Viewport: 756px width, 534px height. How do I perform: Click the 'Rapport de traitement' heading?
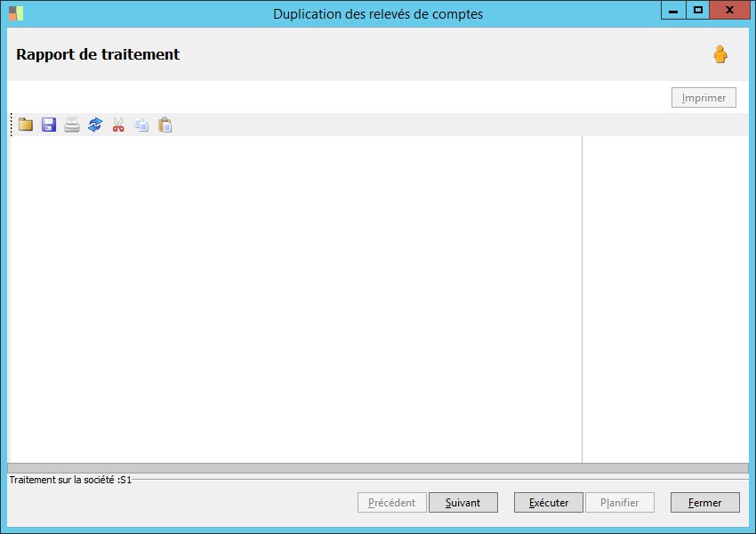point(98,54)
